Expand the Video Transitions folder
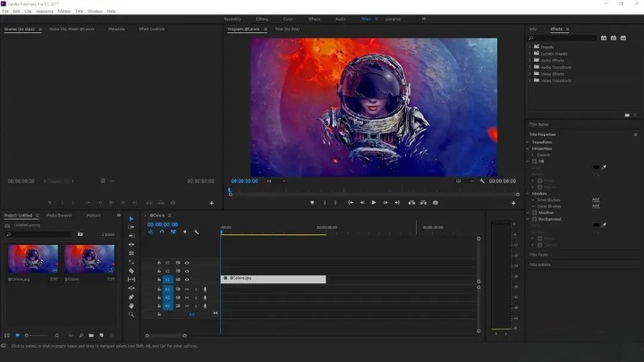The width and height of the screenshot is (644, 362). tap(530, 80)
